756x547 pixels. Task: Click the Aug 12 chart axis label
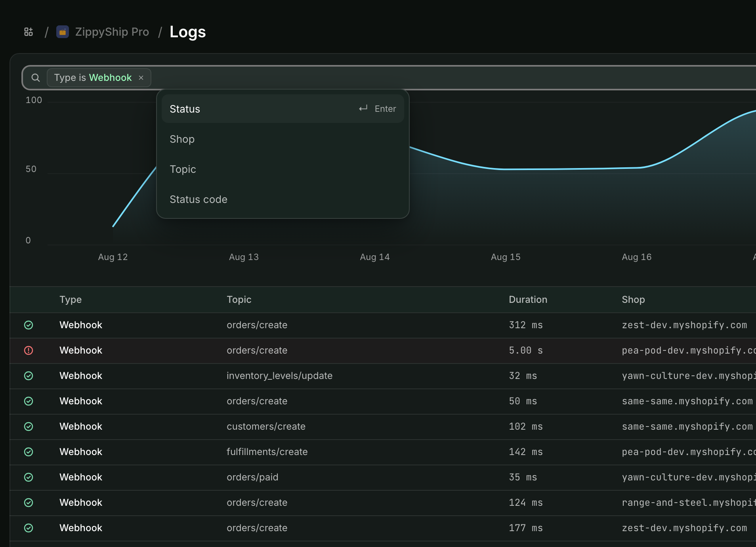[x=113, y=257]
